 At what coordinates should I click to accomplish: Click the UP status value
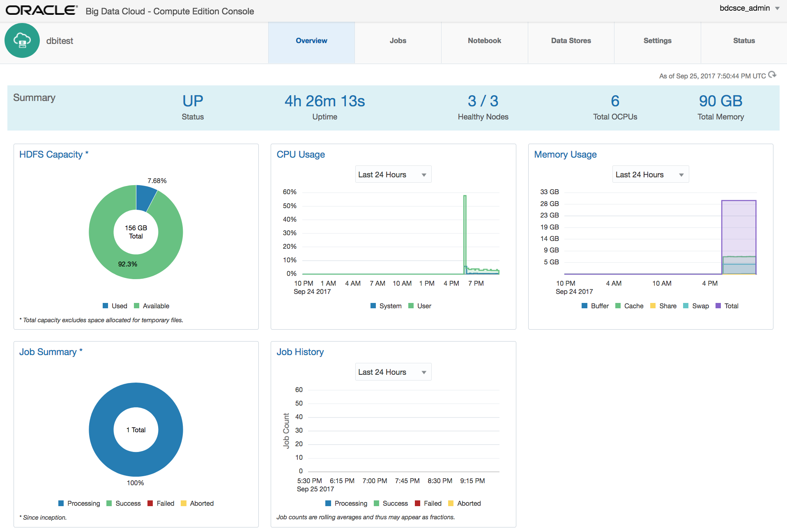(x=193, y=101)
